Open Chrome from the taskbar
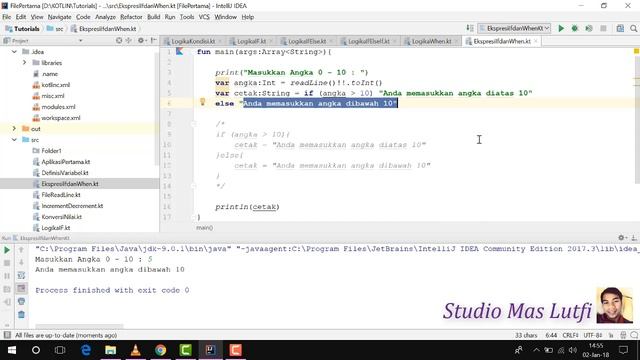 (x=160, y=350)
